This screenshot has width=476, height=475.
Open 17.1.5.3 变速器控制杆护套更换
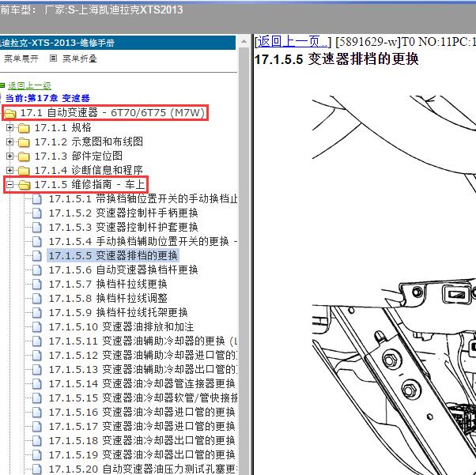(123, 227)
